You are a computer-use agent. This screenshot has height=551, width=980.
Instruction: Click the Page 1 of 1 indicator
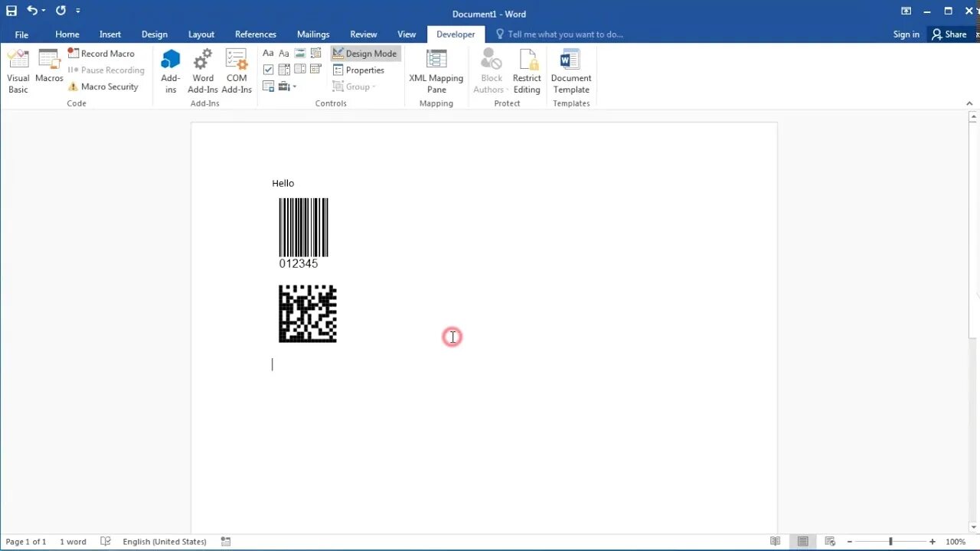(x=26, y=542)
